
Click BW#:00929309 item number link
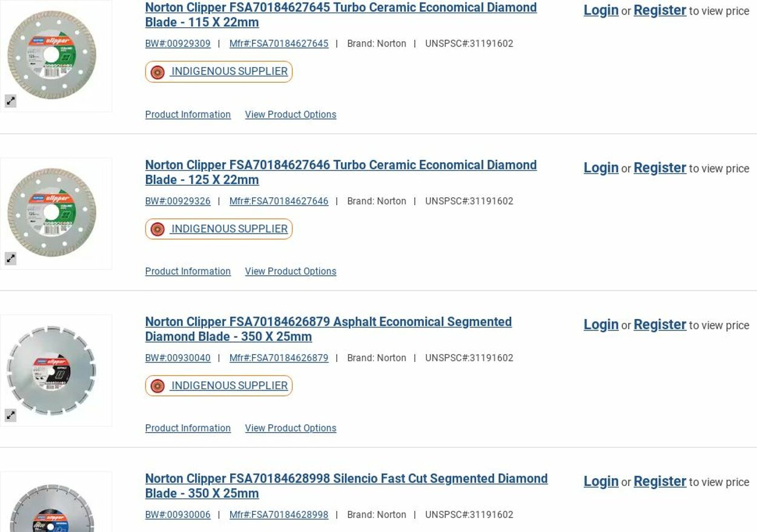tap(177, 44)
